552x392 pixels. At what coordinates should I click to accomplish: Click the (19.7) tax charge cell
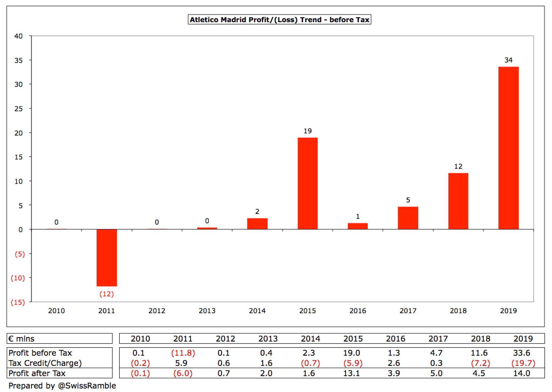tap(523, 363)
